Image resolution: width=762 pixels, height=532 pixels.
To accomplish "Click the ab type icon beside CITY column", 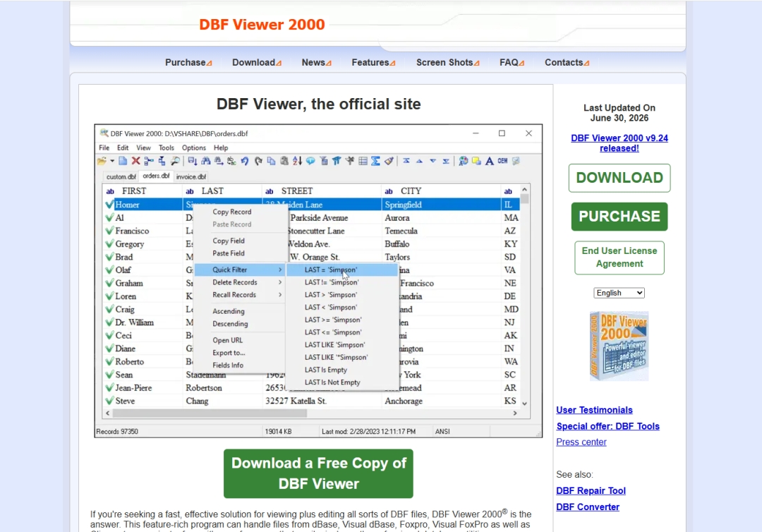I will pyautogui.click(x=389, y=191).
